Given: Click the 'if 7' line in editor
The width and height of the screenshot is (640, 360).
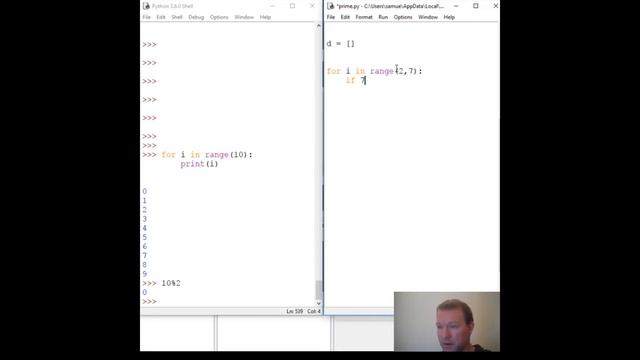Looking at the screenshot, I should tap(356, 80).
